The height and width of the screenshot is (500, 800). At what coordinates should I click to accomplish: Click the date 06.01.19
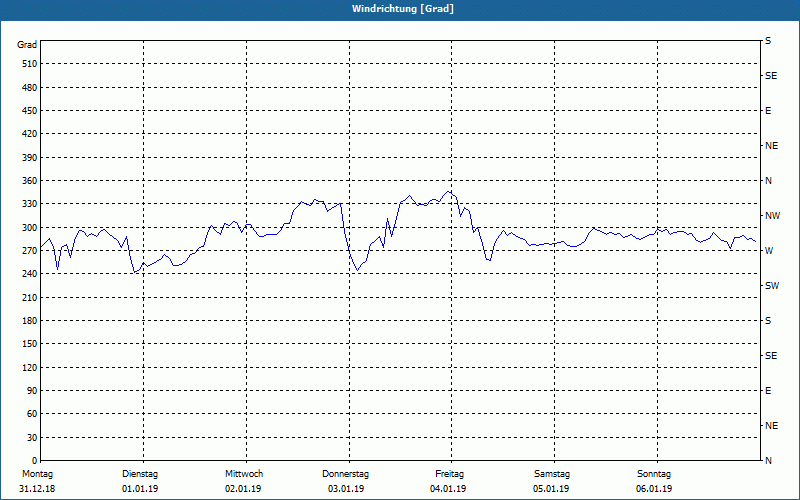click(654, 489)
